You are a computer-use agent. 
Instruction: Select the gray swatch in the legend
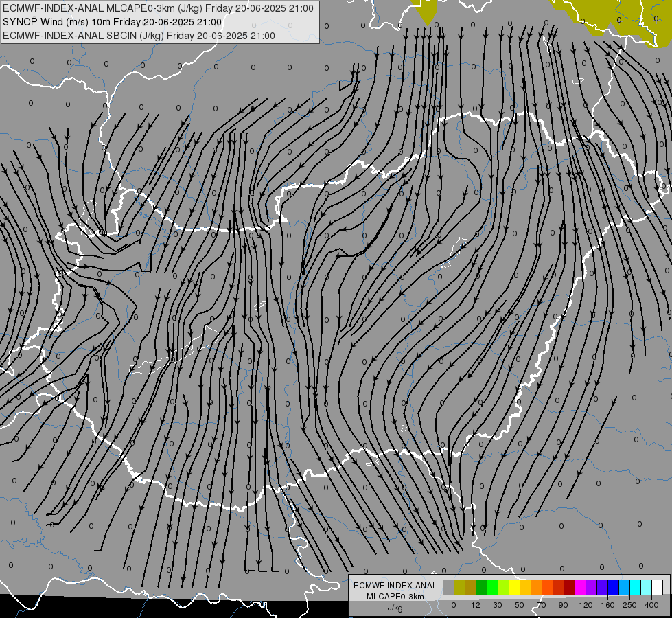click(448, 588)
